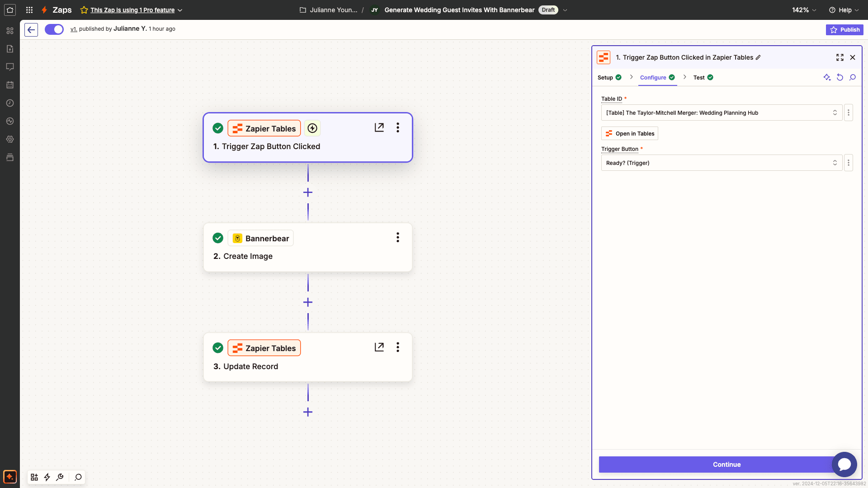Image resolution: width=868 pixels, height=488 pixels.
Task: Open the settings gear in sidebar
Action: point(10,139)
